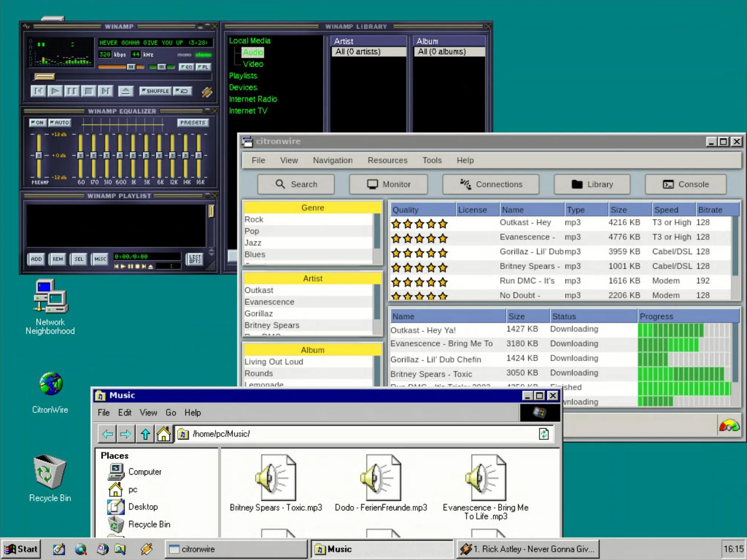
Task: Open the View menu in the Music window
Action: tap(148, 412)
